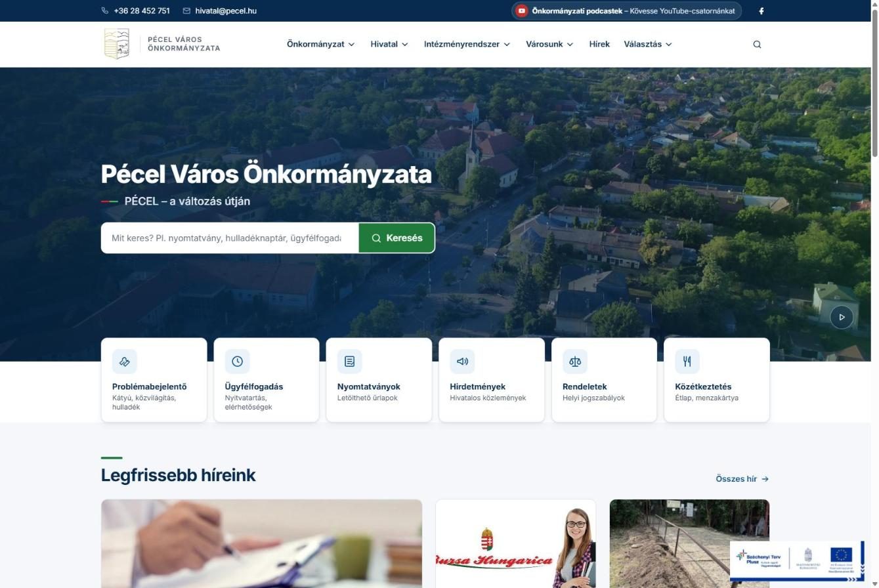
Task: Open the Városunk menu
Action: point(549,45)
